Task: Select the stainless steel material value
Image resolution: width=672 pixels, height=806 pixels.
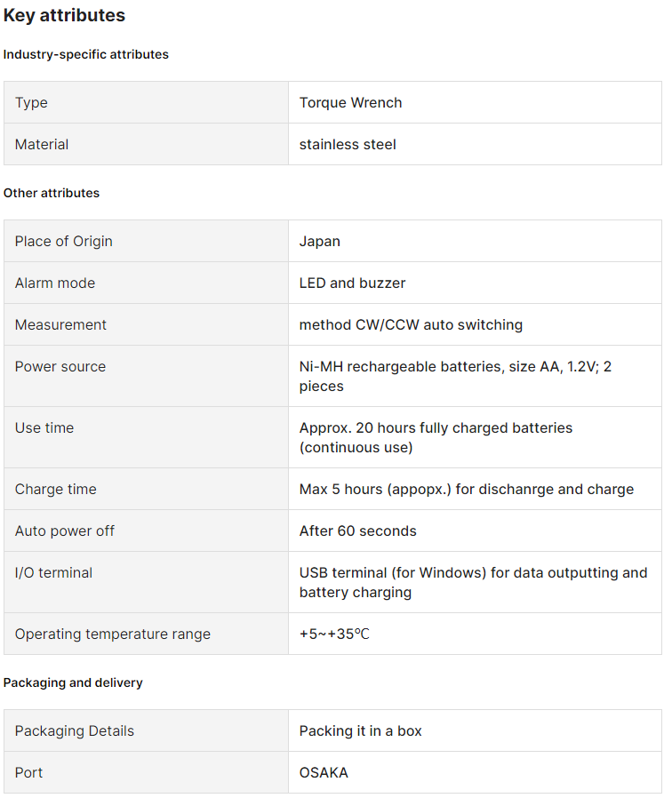Action: (348, 144)
